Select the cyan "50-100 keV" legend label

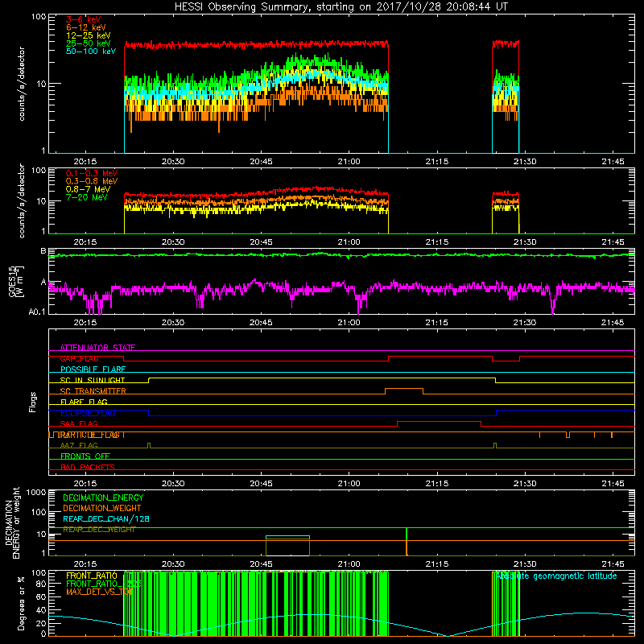point(91,52)
